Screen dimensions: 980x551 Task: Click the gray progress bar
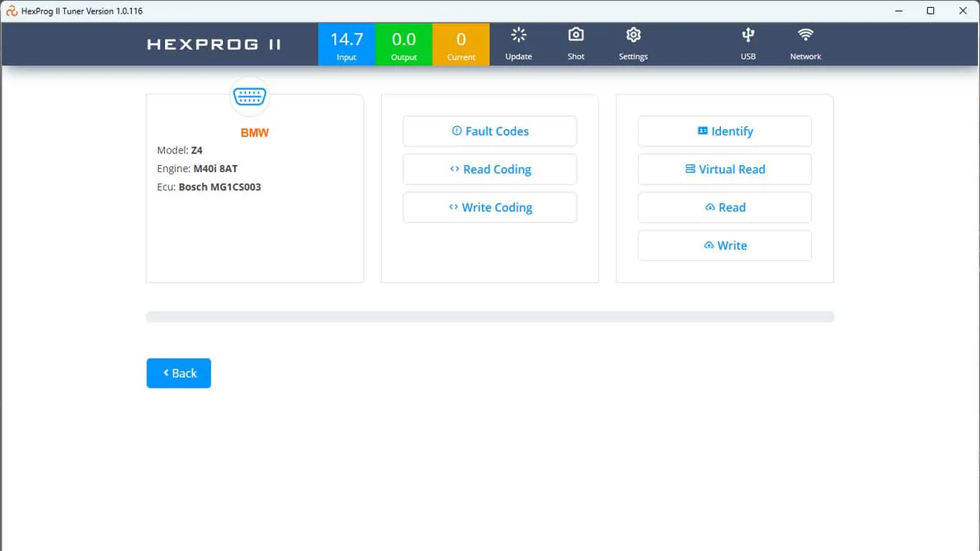(490, 316)
